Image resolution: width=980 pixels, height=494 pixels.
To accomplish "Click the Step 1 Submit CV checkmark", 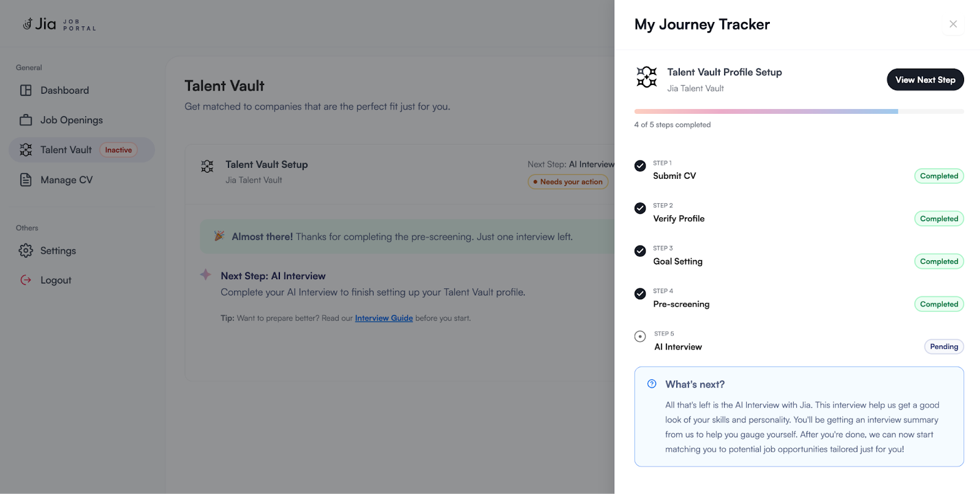I will pos(640,166).
